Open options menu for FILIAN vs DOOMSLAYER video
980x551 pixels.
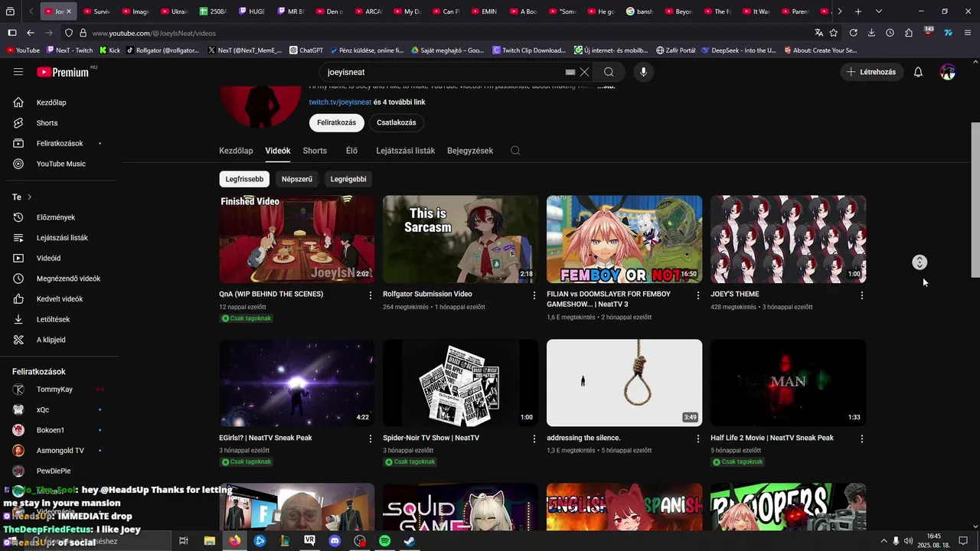pyautogui.click(x=697, y=295)
